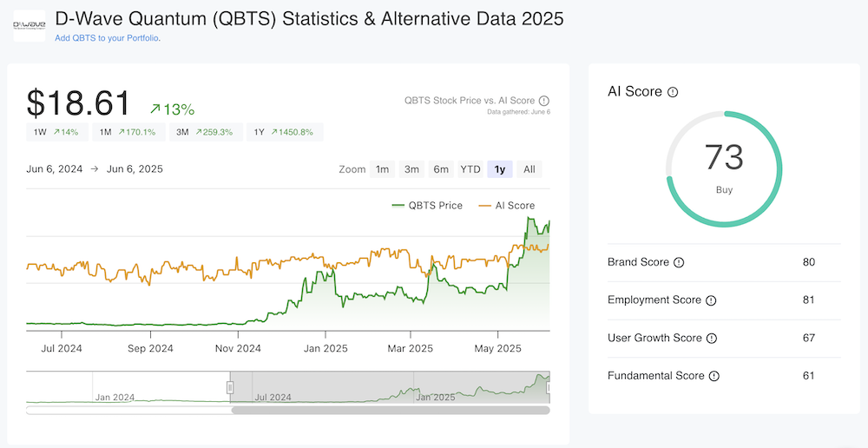The width and height of the screenshot is (868, 448).
Task: Click the Jan 2025 axis label on main chart
Action: click(x=325, y=348)
